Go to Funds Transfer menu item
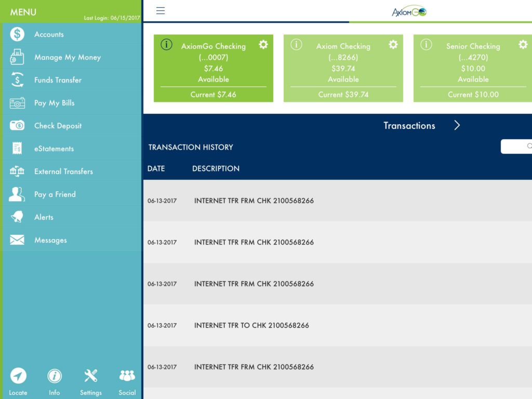 point(72,79)
